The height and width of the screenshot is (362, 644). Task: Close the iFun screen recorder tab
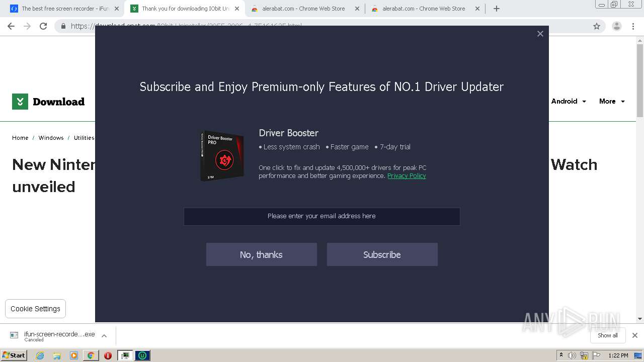pos(117,9)
